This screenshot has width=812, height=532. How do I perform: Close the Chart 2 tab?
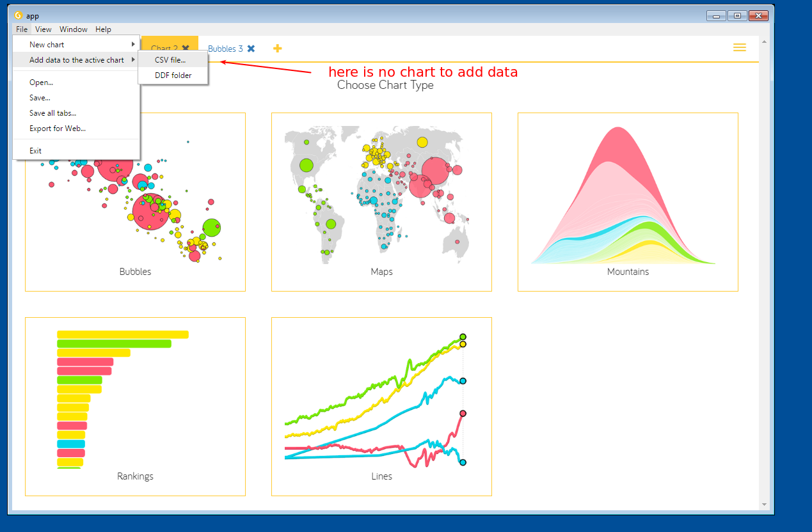point(185,47)
